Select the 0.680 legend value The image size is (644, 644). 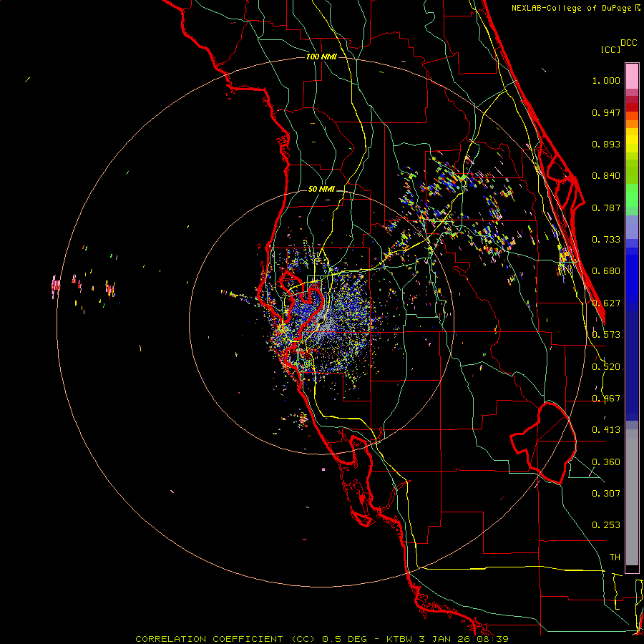click(606, 271)
